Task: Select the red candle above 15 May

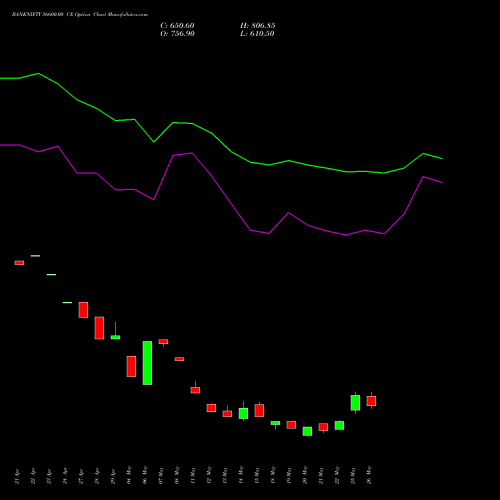Action: pos(259,410)
